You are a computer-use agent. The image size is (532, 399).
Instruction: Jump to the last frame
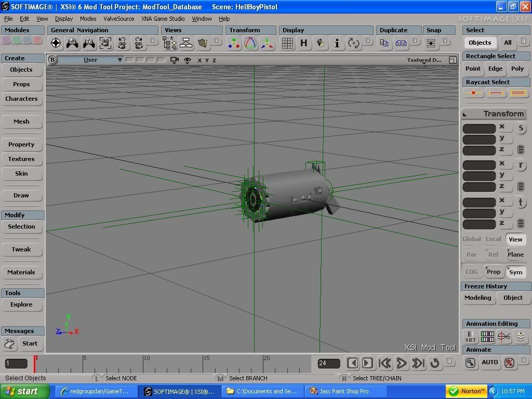pos(418,363)
